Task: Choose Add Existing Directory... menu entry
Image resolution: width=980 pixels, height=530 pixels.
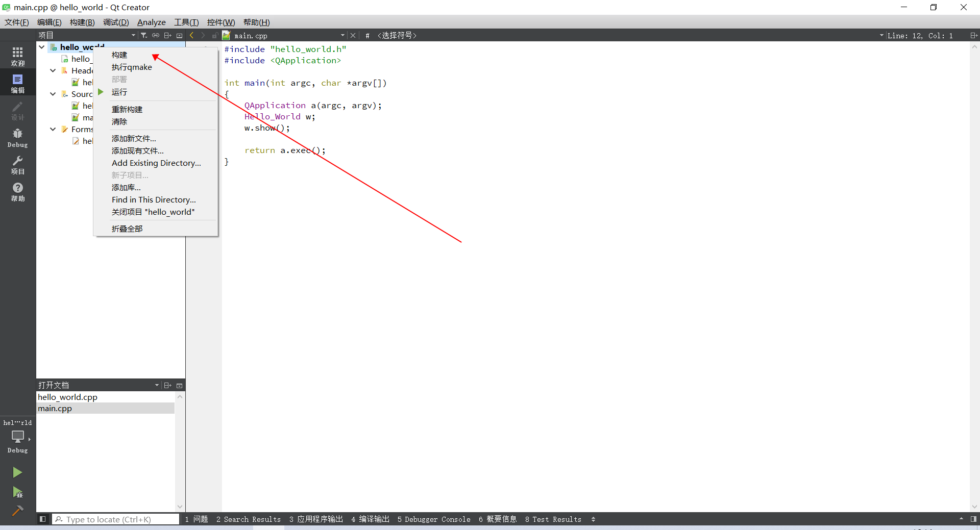Action: 156,163
